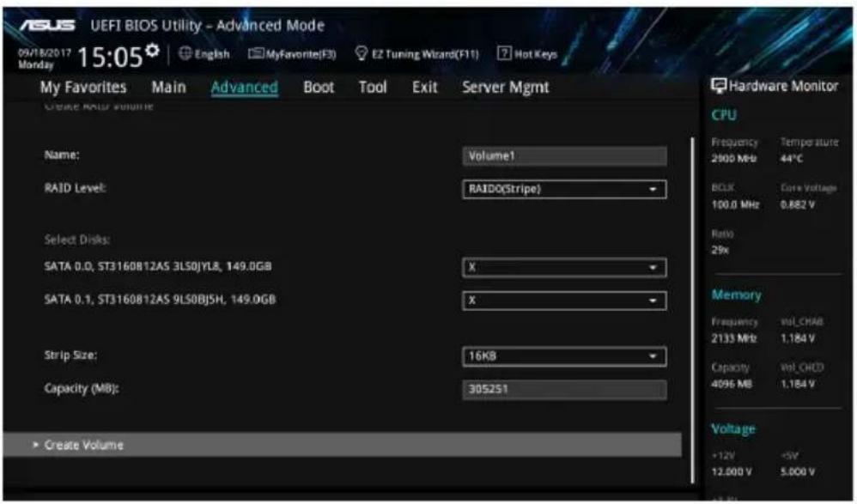Launch EZ Tuning Wizard lightbulb icon
857x504 pixels.
[361, 53]
